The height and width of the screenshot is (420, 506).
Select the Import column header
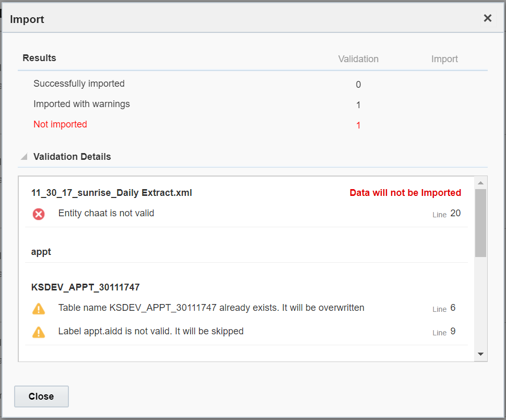point(444,59)
